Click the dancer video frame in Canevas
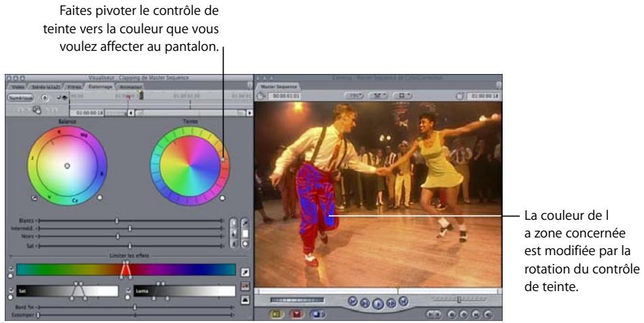The height and width of the screenshot is (323, 644). (x=378, y=194)
